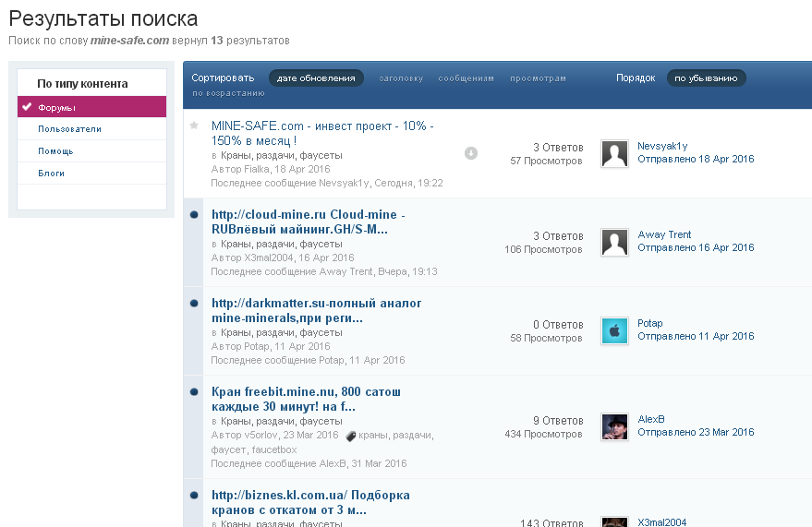Click unread dot beside freebit.mine.nu topic
The height and width of the screenshot is (527, 812).
[194, 391]
